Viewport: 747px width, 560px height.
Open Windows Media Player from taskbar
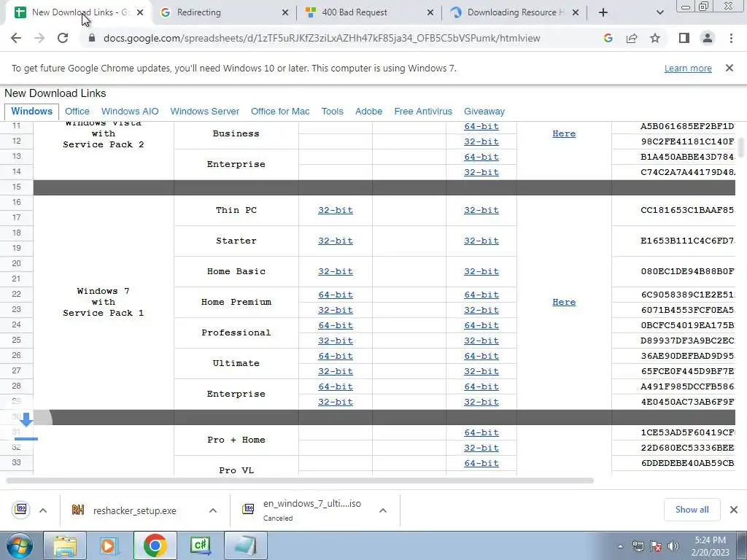[x=109, y=545]
